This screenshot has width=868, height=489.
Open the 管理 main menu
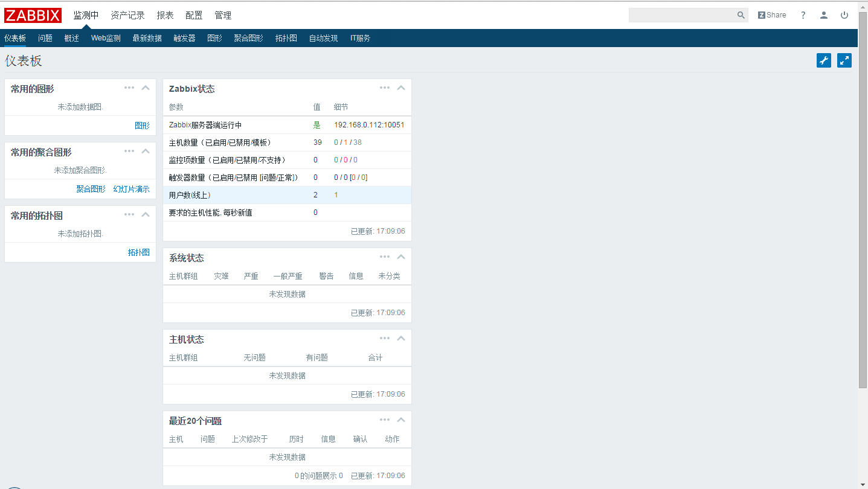coord(223,15)
